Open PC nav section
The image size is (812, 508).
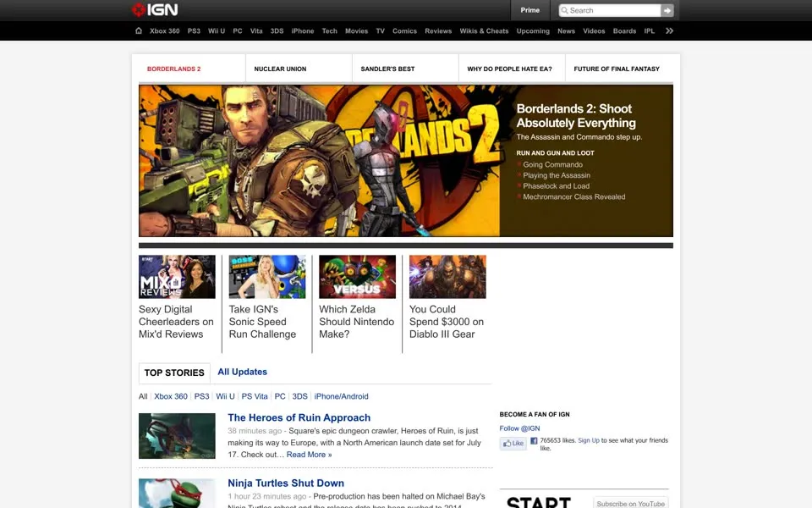pyautogui.click(x=237, y=31)
